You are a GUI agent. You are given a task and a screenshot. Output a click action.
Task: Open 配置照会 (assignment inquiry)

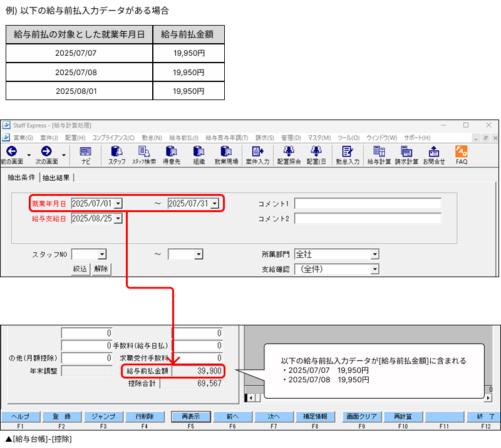pyautogui.click(x=288, y=154)
